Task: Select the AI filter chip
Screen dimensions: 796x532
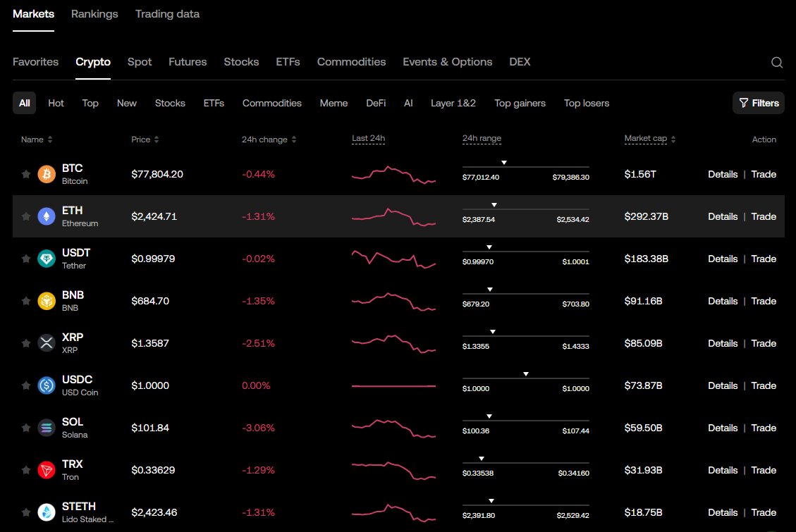Action: tap(408, 103)
